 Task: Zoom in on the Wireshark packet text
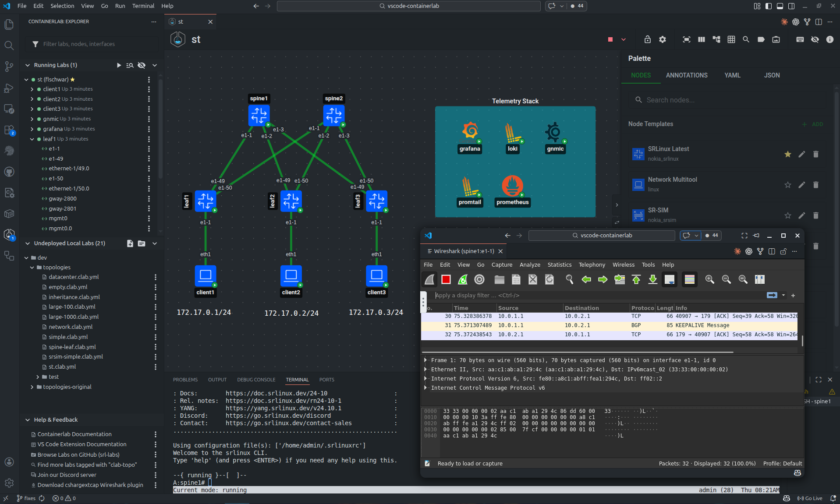pyautogui.click(x=709, y=279)
